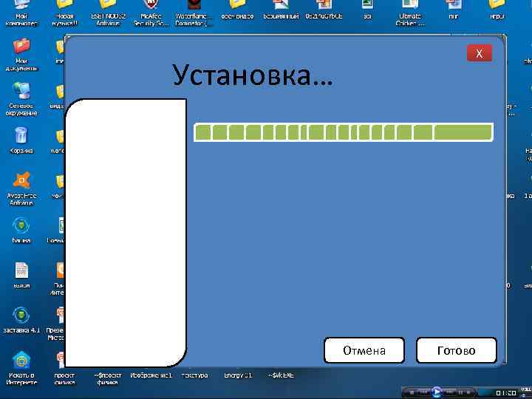Image resolution: width=532 pixels, height=399 pixels.
Task: Open Сетевое окружение desktop icon
Action: click(x=21, y=99)
